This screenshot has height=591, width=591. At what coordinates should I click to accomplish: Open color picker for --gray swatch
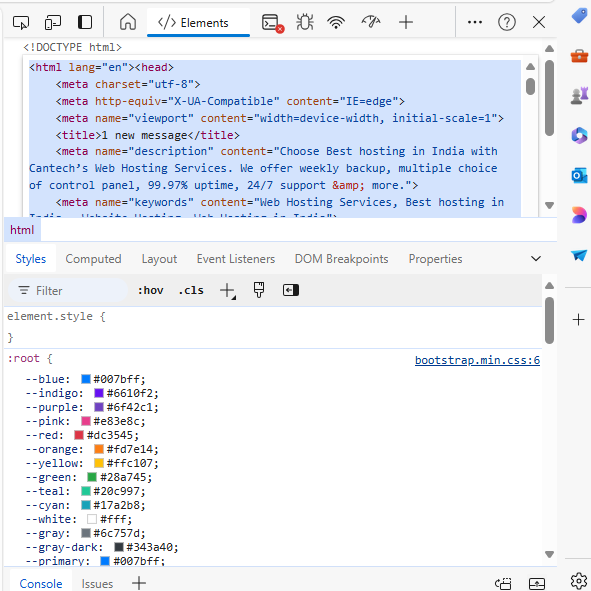click(x=86, y=533)
